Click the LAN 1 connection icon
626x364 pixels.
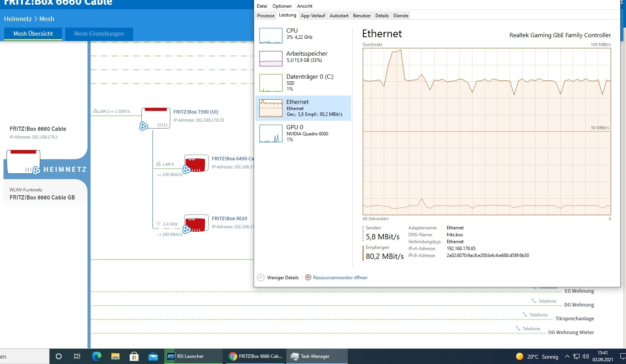coord(95,111)
